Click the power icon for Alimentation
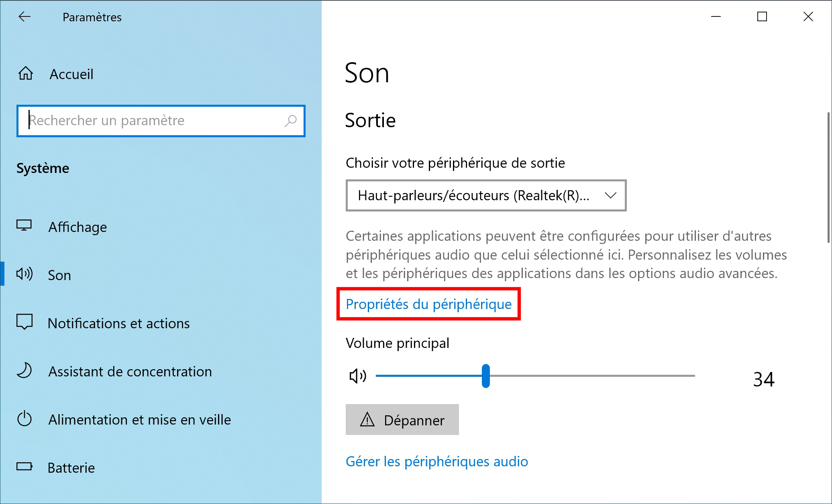Viewport: 832px width, 504px height. click(x=24, y=419)
